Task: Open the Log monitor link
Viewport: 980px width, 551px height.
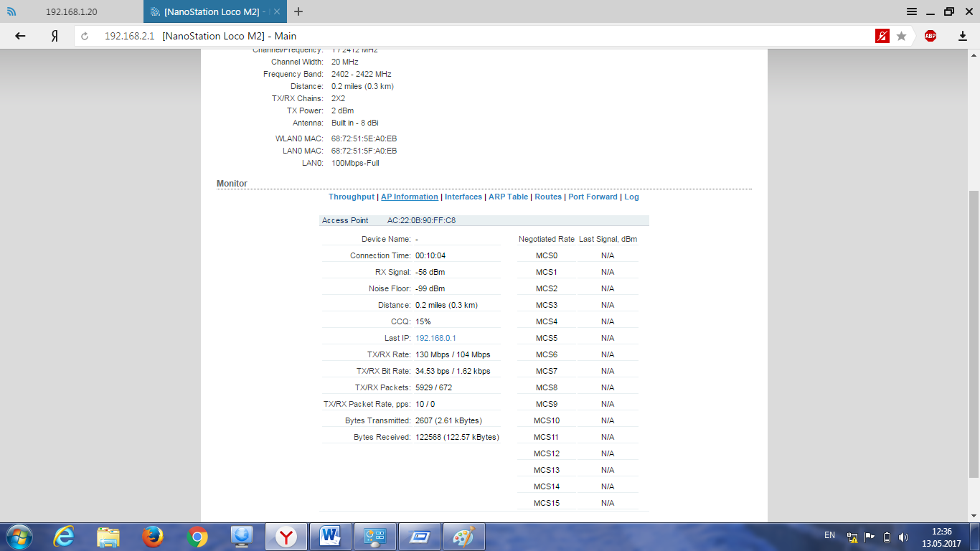Action: pos(631,197)
